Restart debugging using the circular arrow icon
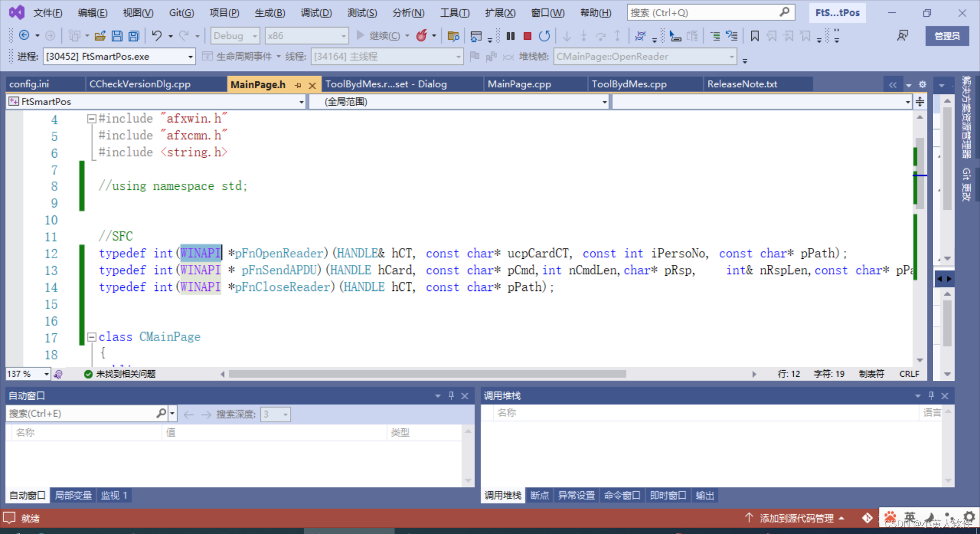 tap(544, 36)
